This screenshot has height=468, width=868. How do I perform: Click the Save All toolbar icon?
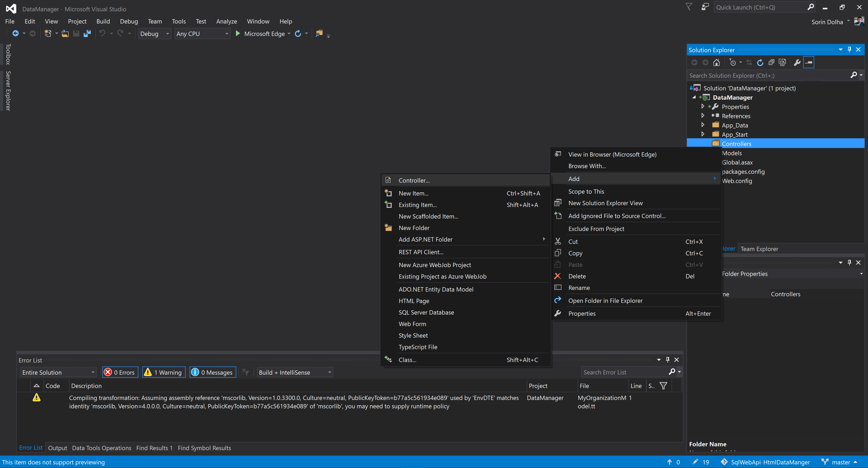pyautogui.click(x=87, y=34)
